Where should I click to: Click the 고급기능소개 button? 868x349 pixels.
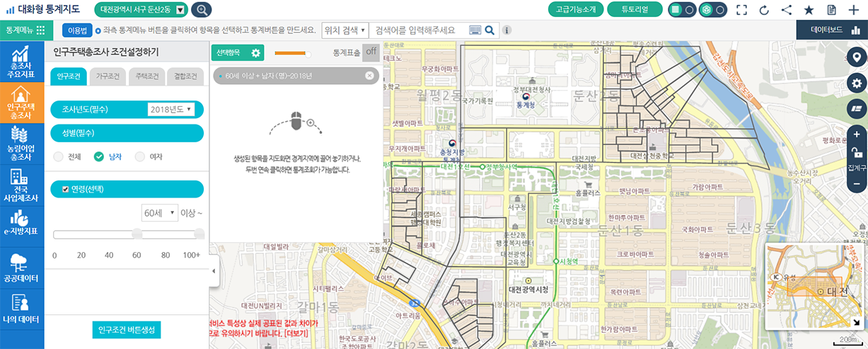576,10
